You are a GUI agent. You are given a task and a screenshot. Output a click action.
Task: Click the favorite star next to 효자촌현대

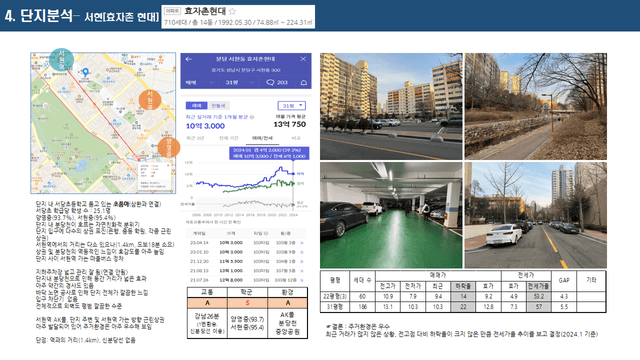point(232,11)
